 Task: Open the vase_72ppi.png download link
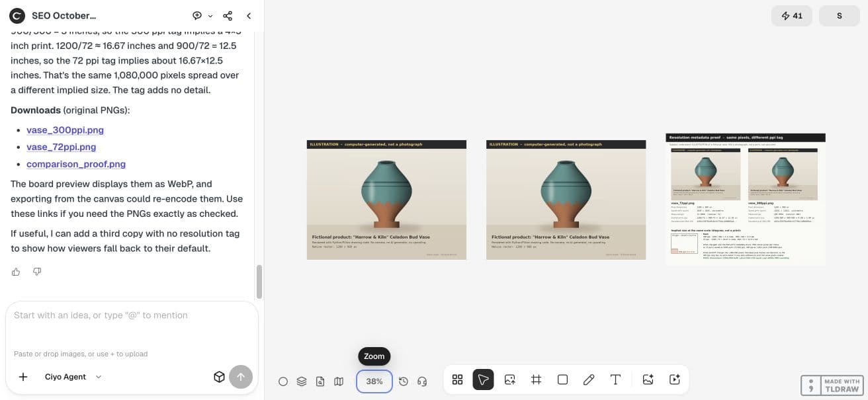tap(61, 147)
